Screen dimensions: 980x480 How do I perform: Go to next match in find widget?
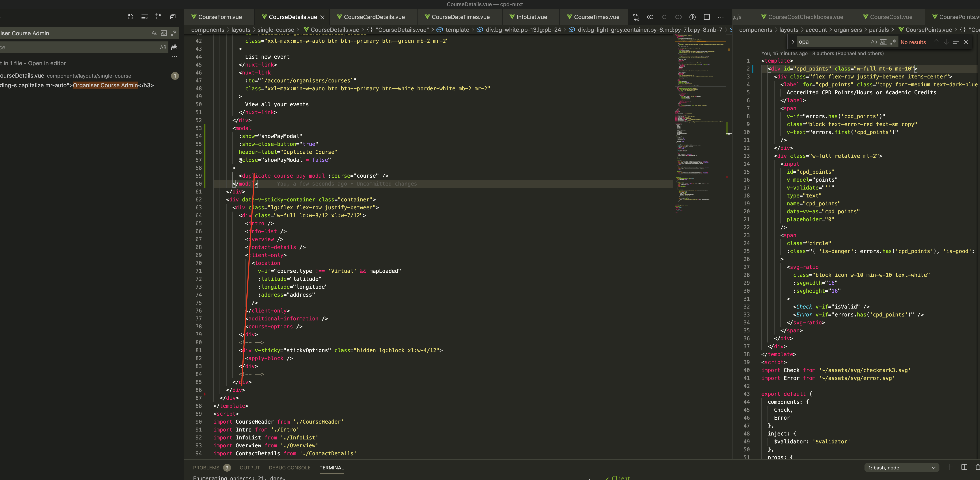(946, 42)
